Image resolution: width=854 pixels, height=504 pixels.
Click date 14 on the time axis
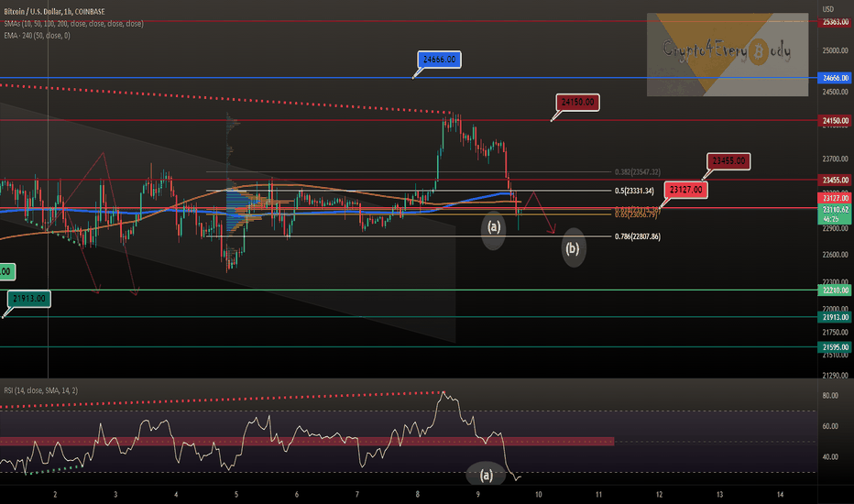click(780, 495)
